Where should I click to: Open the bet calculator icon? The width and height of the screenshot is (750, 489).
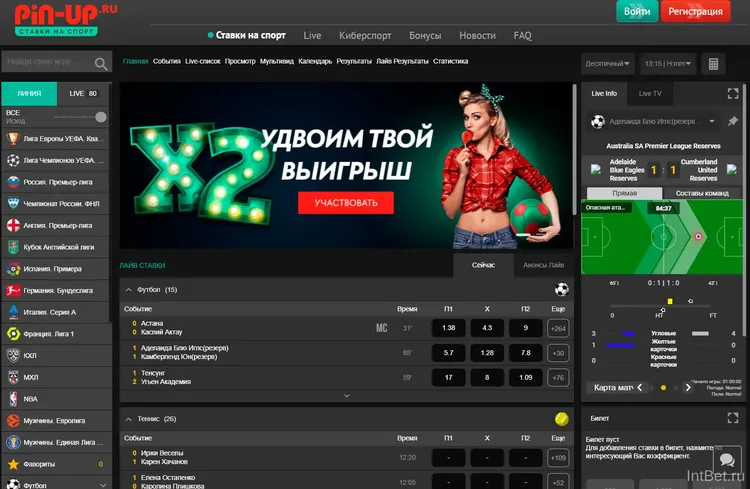tap(713, 64)
